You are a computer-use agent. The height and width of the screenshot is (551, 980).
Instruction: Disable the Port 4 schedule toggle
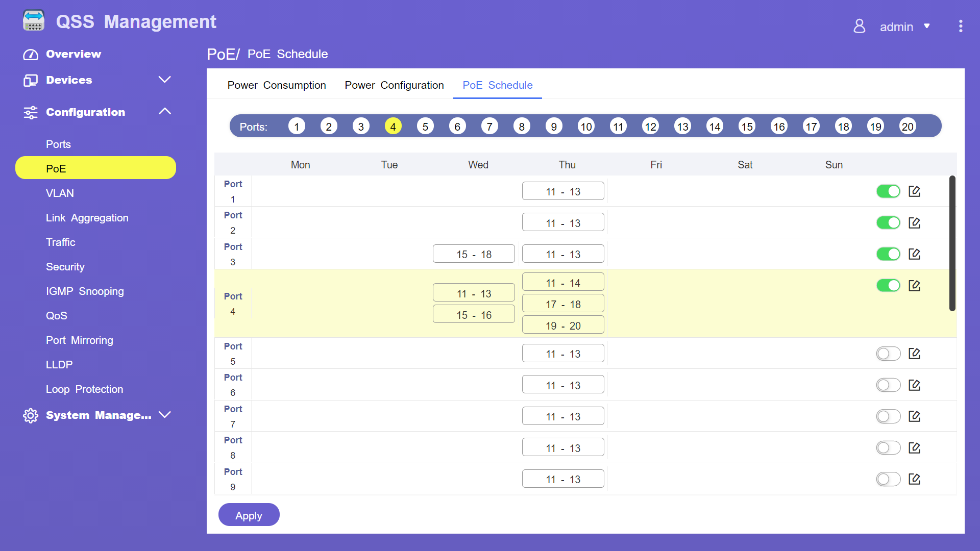888,286
